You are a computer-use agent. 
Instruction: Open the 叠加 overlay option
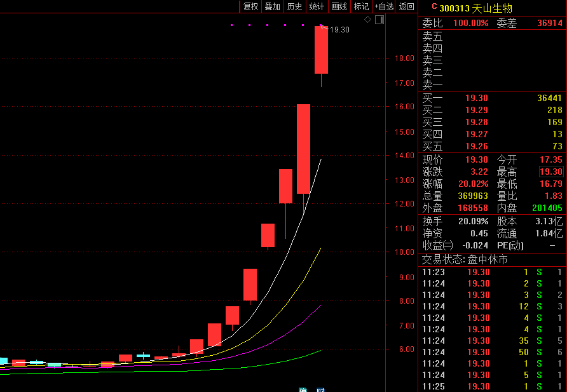point(272,6)
